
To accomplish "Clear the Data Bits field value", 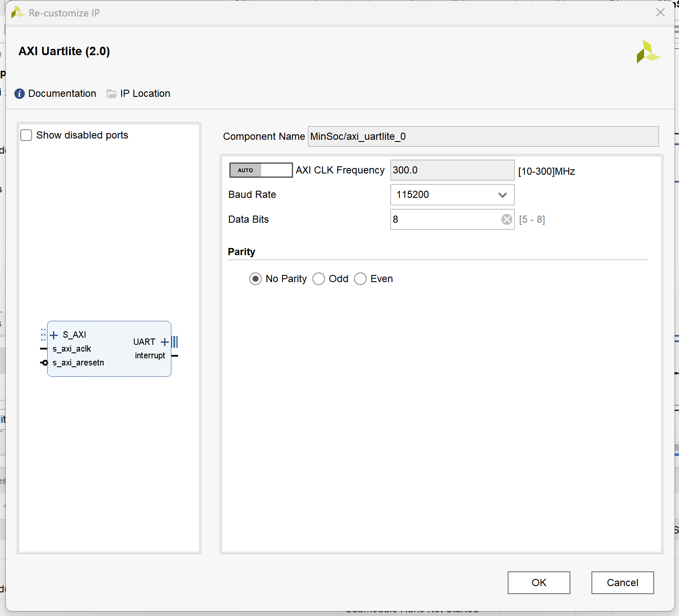I will coord(507,219).
